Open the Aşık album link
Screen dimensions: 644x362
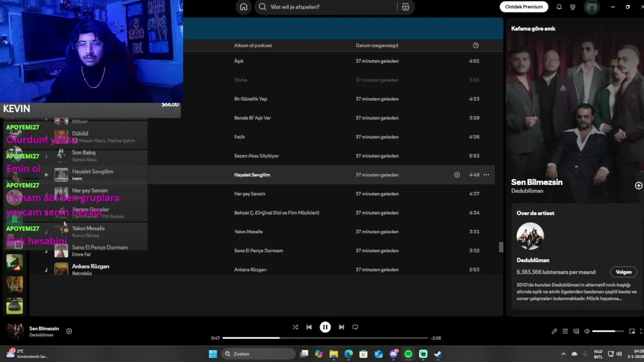tap(239, 61)
